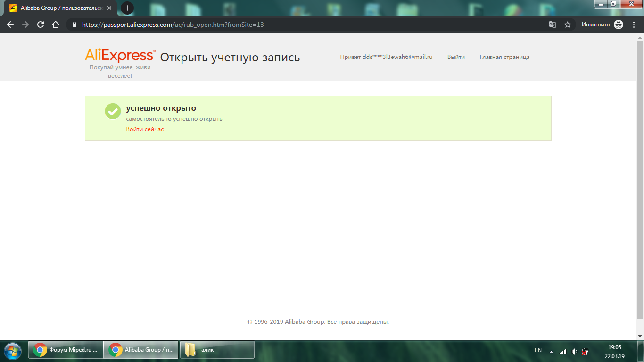Restore down the Chrome window

click(x=613, y=4)
